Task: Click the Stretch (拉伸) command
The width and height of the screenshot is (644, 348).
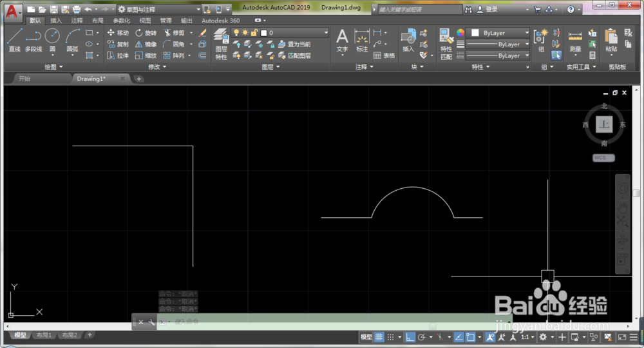Action: [118, 55]
